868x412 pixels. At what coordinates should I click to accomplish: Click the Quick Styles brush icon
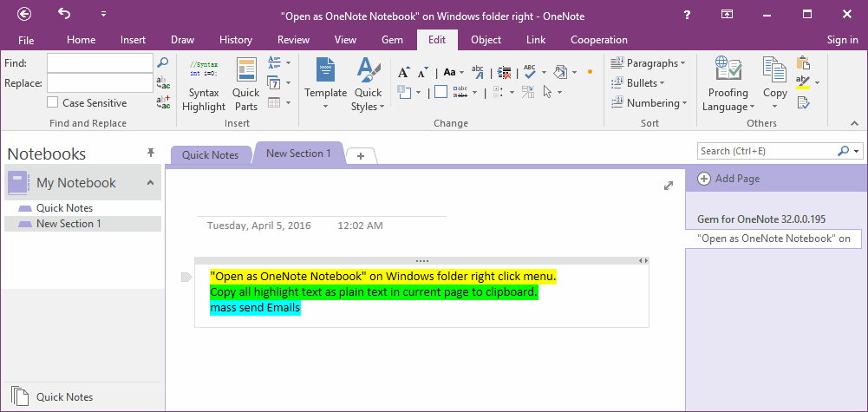369,70
